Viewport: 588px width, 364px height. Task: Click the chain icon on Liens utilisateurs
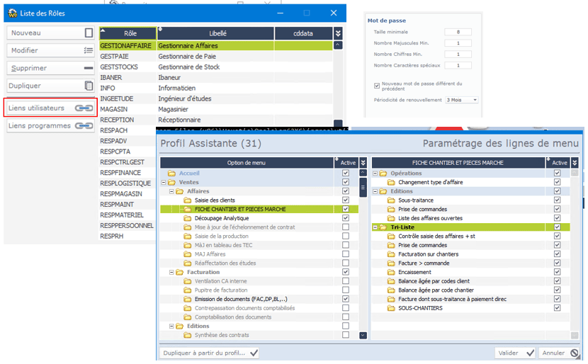click(84, 108)
